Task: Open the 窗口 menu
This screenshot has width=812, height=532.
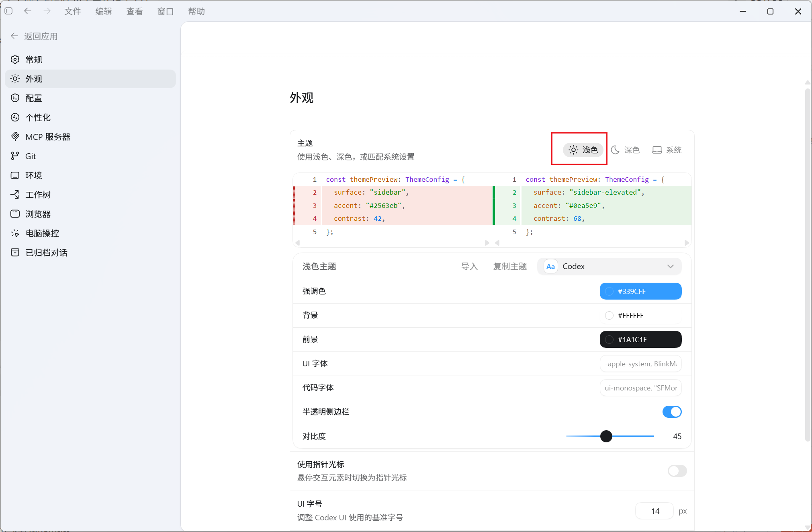Action: coord(166,11)
